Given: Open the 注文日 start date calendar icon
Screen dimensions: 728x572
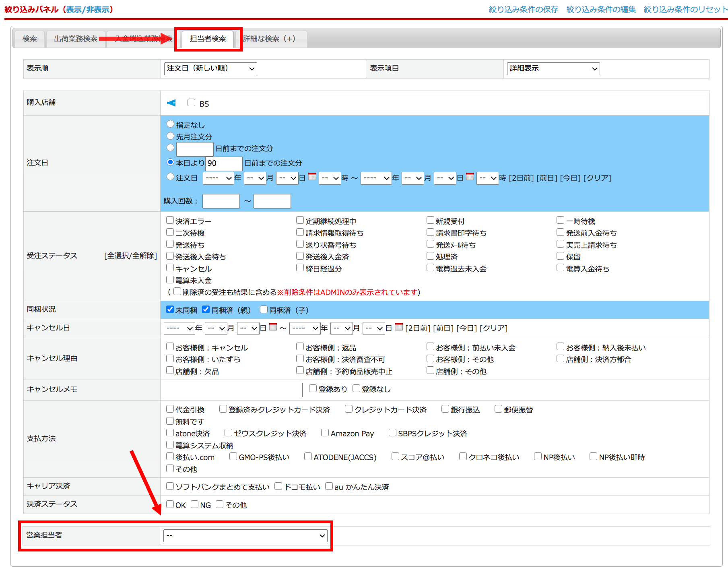Looking at the screenshot, I should [312, 177].
